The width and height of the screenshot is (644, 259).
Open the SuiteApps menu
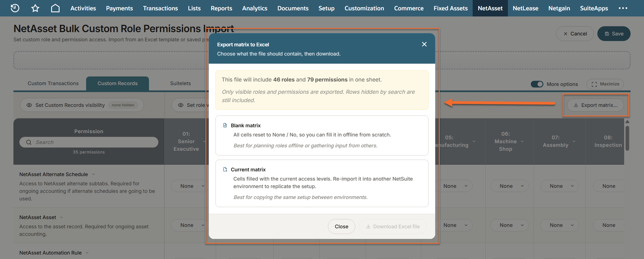pyautogui.click(x=594, y=8)
